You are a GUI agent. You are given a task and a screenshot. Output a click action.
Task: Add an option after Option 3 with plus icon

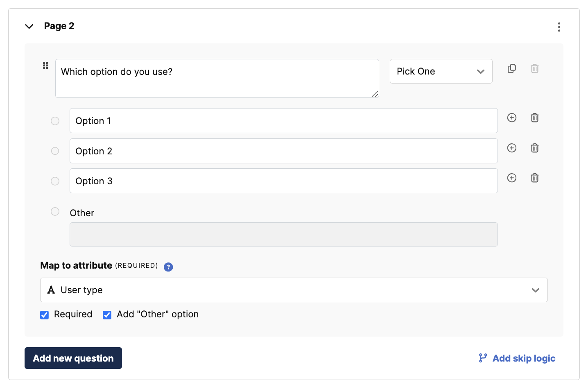tap(512, 178)
